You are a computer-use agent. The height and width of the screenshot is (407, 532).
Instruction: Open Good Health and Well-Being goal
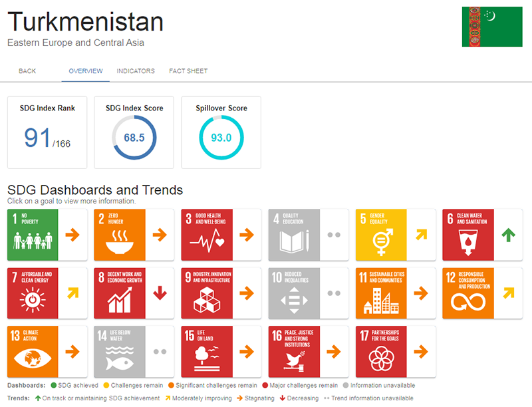point(207,235)
